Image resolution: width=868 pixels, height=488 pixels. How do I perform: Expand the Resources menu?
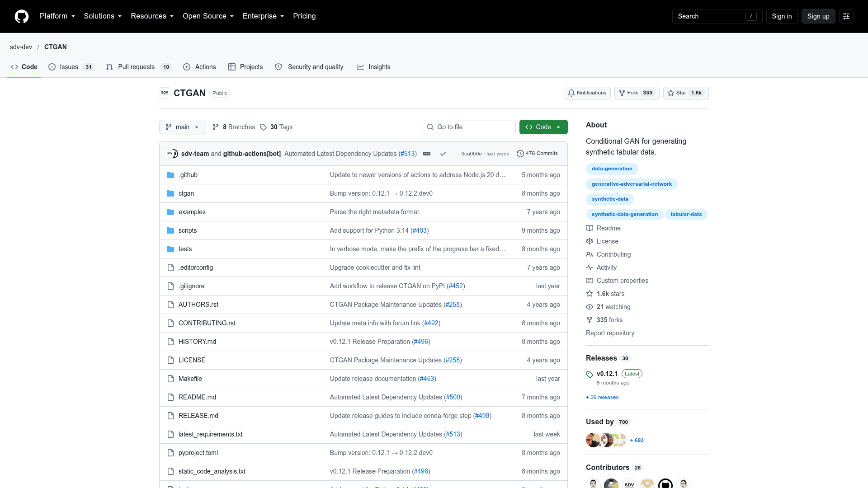152,16
